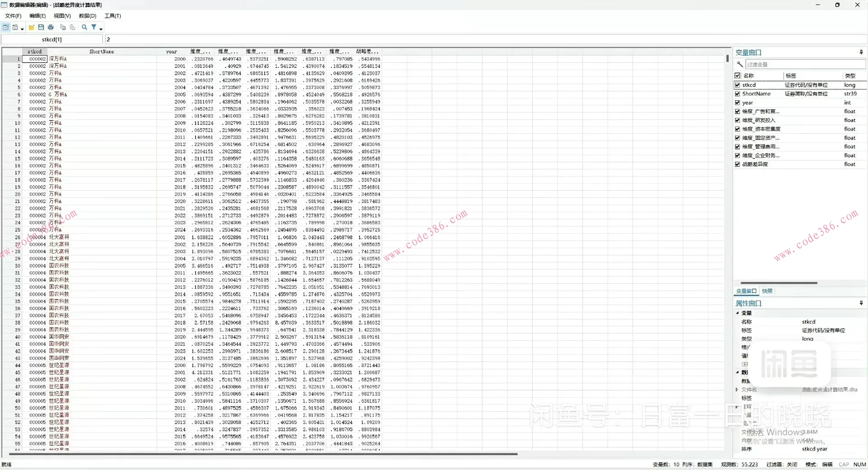Open the 数据(D) menu
868x470 pixels.
pos(88,16)
